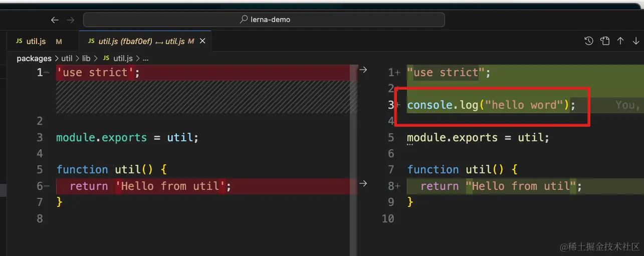Click the Open File icon in editor toolbar
This screenshot has height=256, width=644.
(605, 41)
